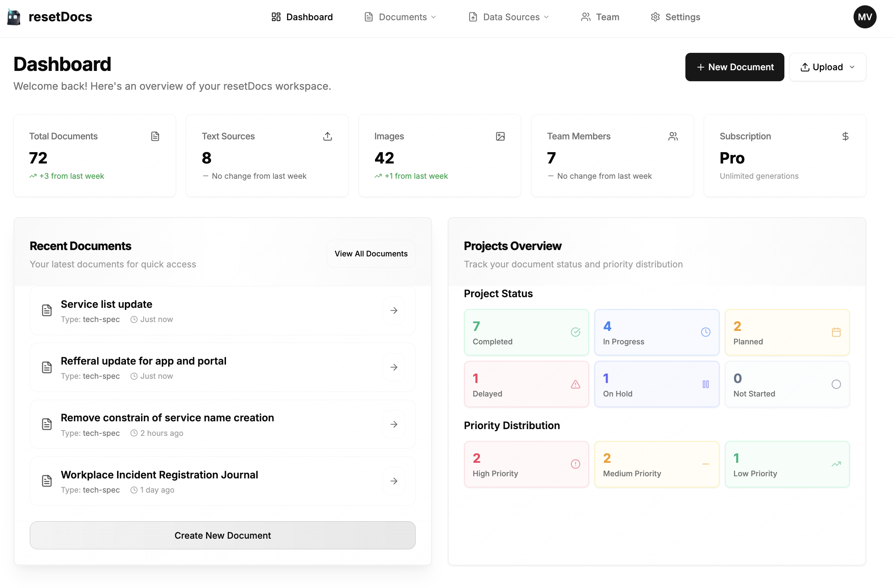
Task: Click the On Hold pause icon
Action: click(705, 384)
